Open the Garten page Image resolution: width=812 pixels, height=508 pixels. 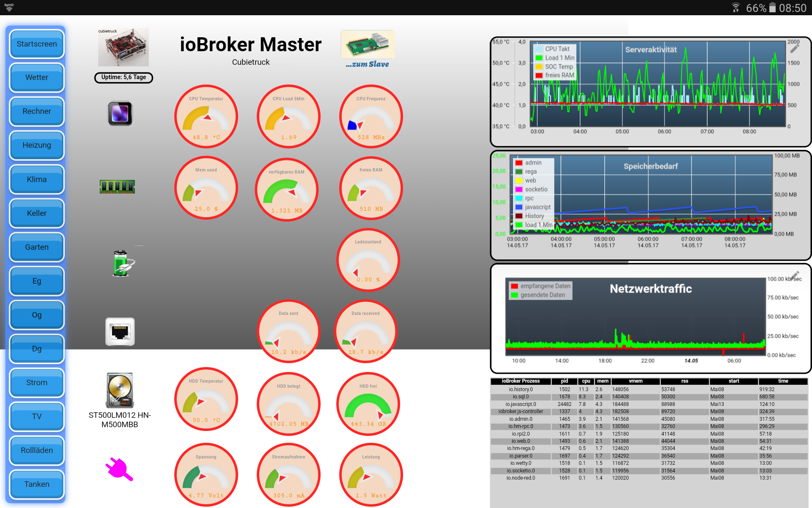(x=37, y=247)
